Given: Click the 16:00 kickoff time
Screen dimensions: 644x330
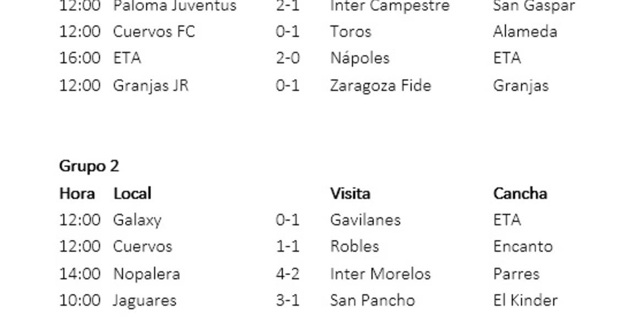Looking at the screenshot, I should [79, 58].
